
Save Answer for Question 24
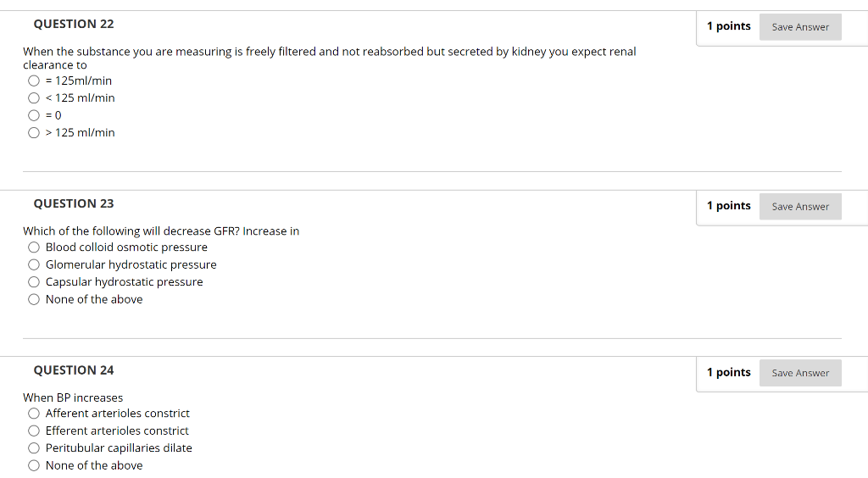[800, 373]
